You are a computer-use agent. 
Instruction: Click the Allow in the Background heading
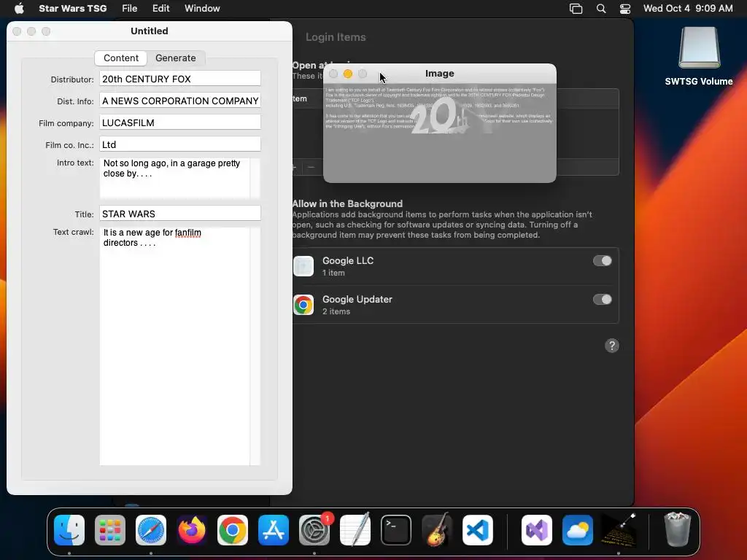tap(347, 204)
